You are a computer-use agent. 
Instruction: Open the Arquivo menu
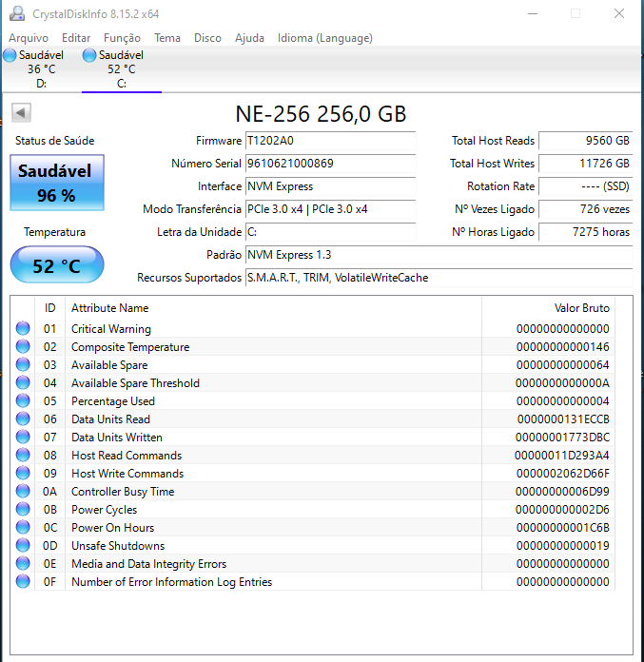[29, 38]
